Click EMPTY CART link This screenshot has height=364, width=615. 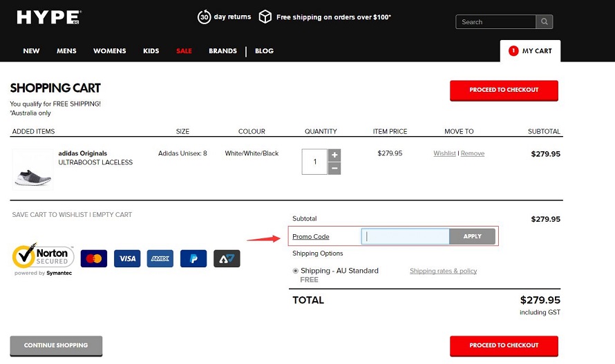112,215
